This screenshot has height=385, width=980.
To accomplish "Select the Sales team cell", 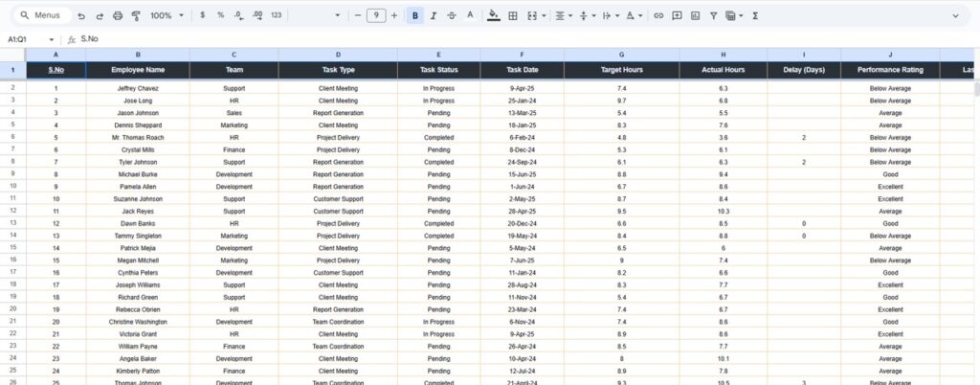I will [x=234, y=113].
